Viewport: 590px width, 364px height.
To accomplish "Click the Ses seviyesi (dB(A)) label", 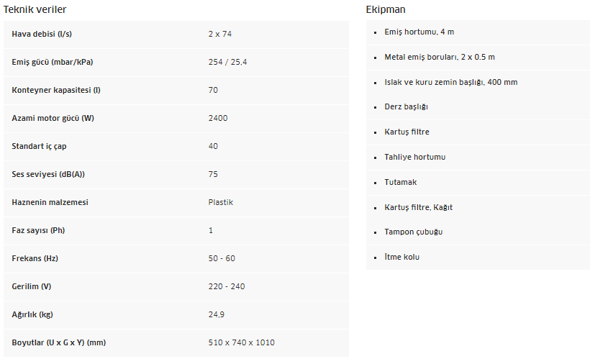I will [x=48, y=174].
